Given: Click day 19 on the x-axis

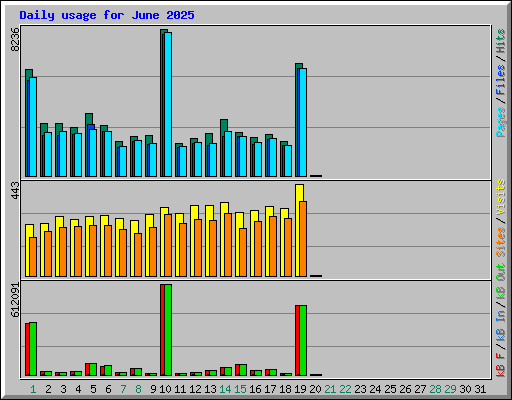Looking at the screenshot, I should 300,389.
